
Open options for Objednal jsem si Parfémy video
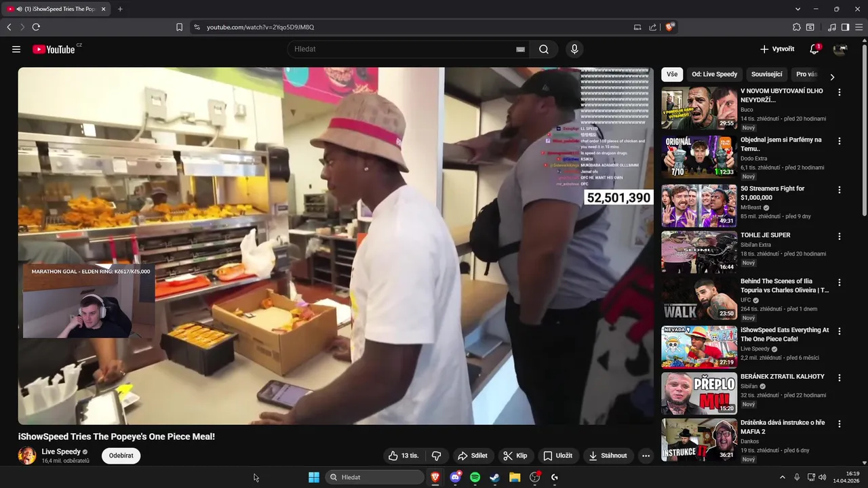tap(840, 141)
